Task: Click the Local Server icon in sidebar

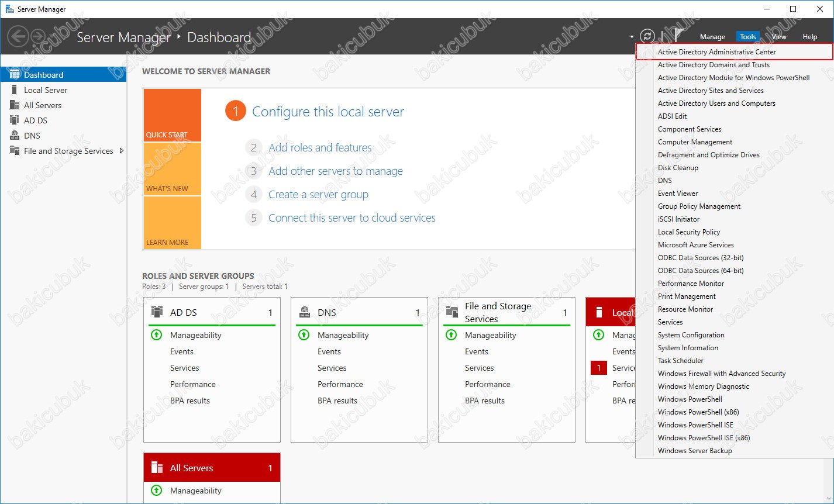Action: 15,90
